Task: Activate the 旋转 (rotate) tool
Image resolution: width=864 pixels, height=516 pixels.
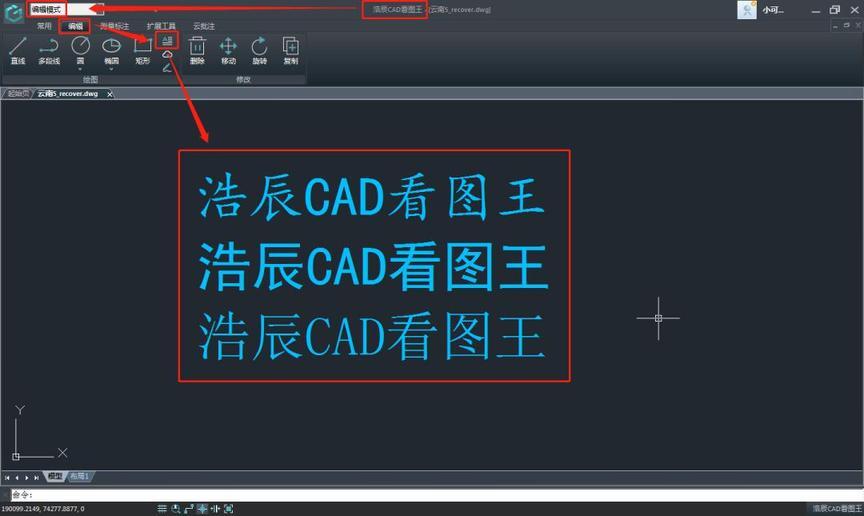Action: pos(260,51)
